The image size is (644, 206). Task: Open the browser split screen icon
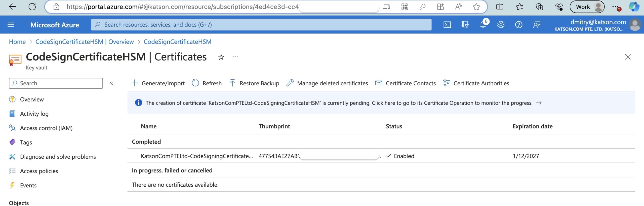[x=500, y=7]
